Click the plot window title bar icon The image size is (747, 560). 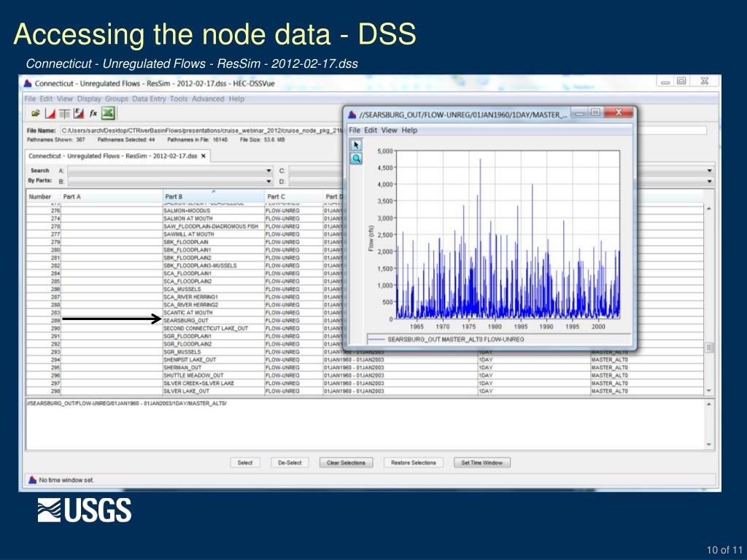(352, 114)
